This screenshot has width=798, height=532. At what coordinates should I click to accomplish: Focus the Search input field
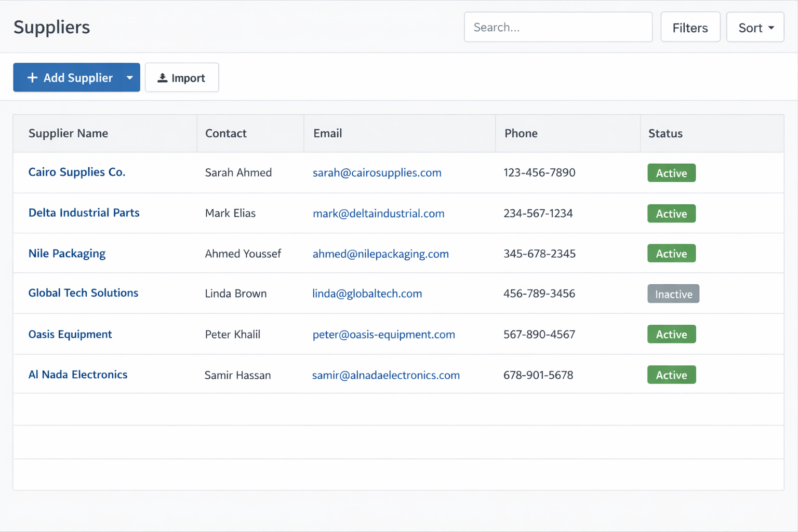[x=558, y=28]
